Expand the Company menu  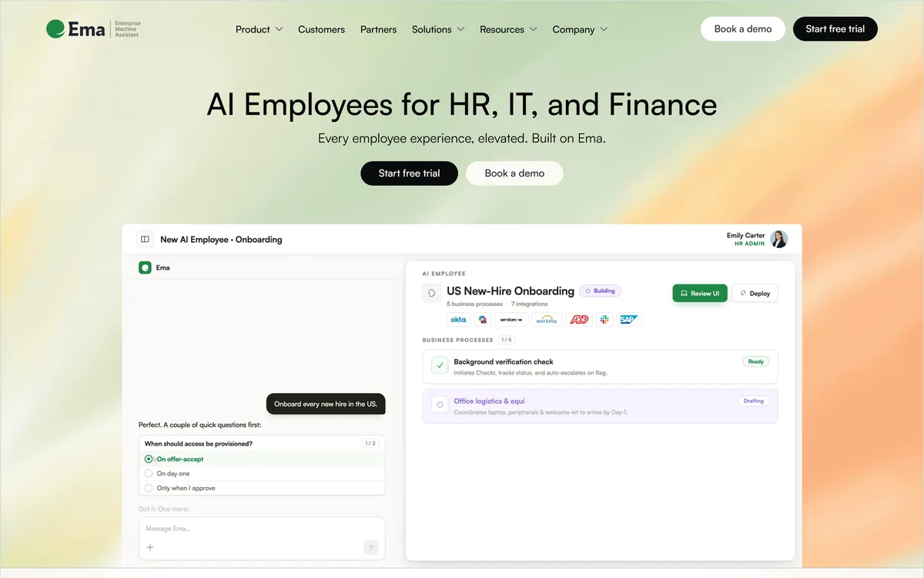pyautogui.click(x=580, y=29)
